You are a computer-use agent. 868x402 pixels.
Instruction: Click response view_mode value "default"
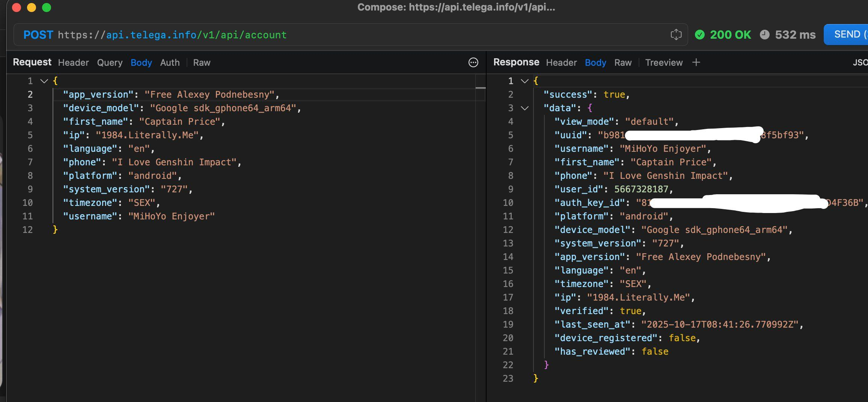point(649,122)
